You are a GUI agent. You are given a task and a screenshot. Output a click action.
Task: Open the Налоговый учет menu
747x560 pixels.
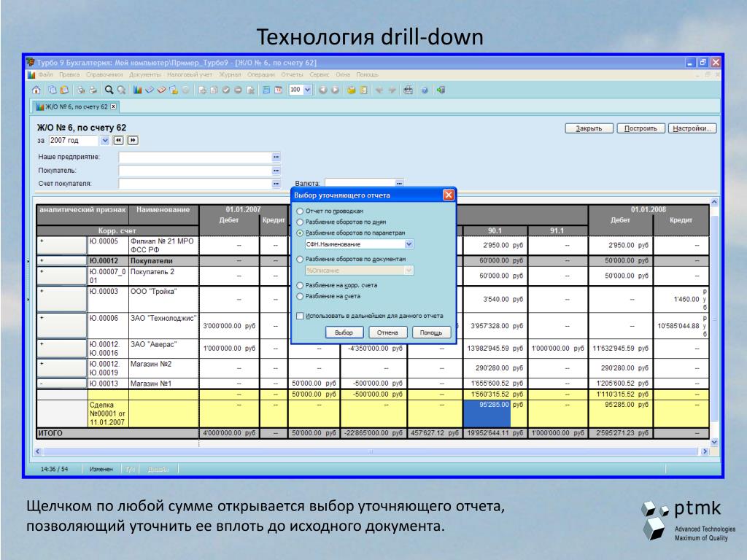(190, 75)
